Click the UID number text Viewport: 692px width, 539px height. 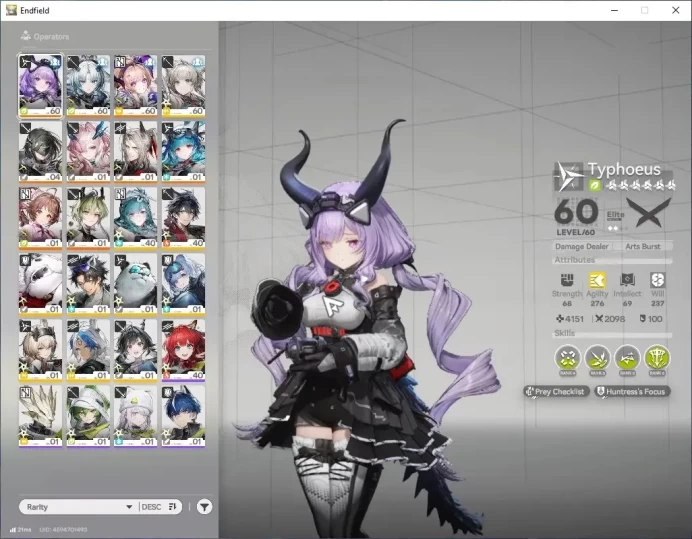tap(63, 529)
